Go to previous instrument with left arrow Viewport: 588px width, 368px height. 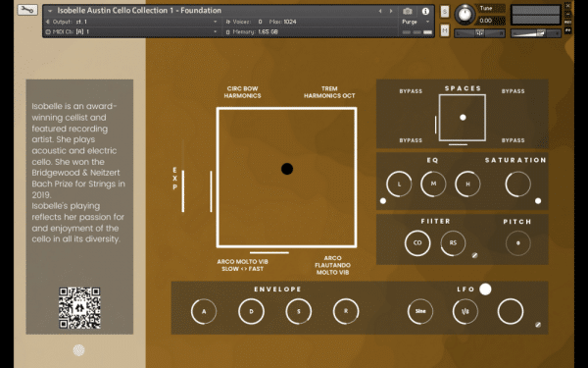tap(380, 11)
